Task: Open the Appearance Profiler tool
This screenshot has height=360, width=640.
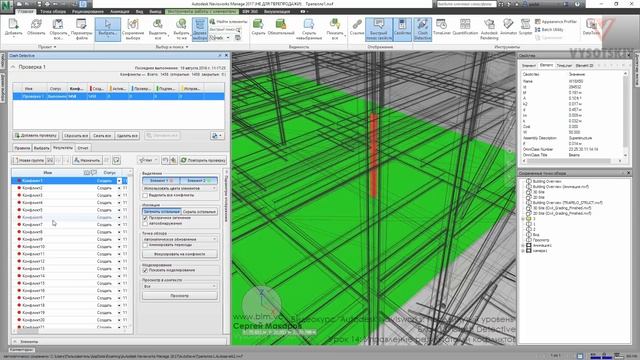Action: click(556, 22)
